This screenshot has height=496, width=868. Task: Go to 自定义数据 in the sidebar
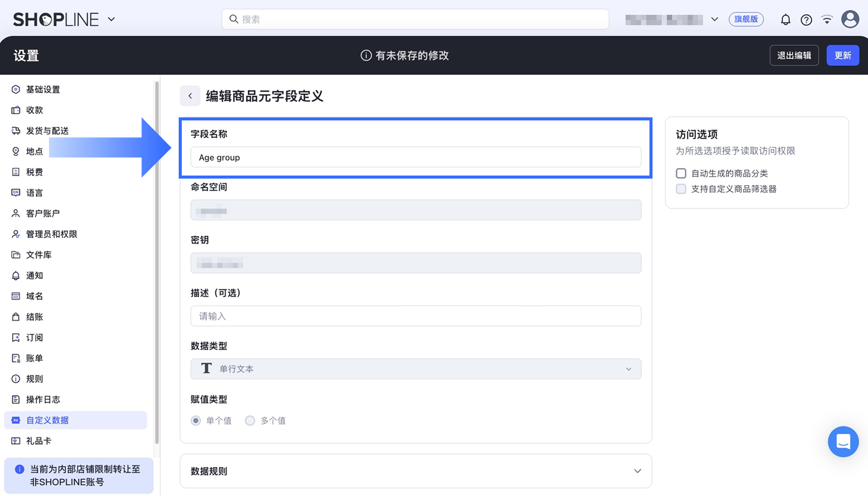pos(76,420)
